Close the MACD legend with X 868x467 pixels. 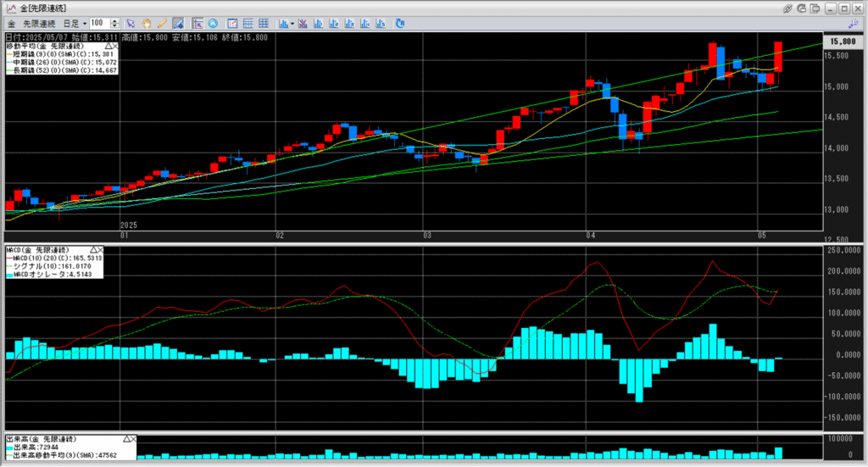[x=99, y=251]
